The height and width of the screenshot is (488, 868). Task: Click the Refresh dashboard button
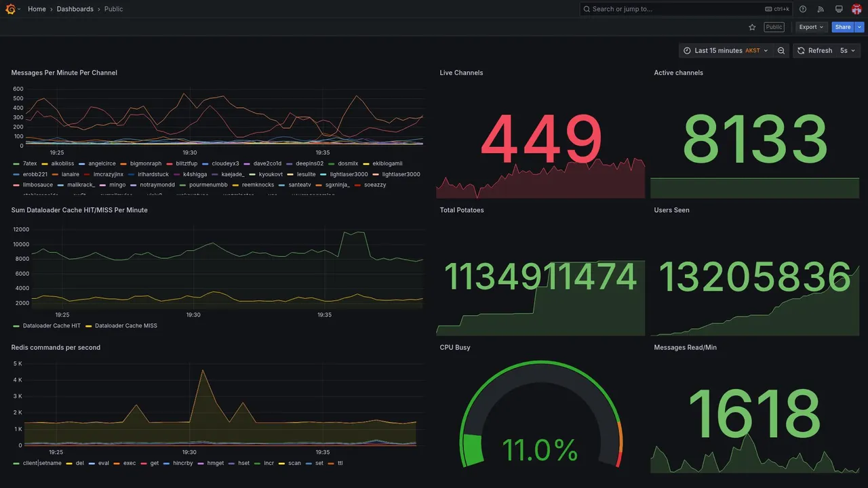point(814,51)
